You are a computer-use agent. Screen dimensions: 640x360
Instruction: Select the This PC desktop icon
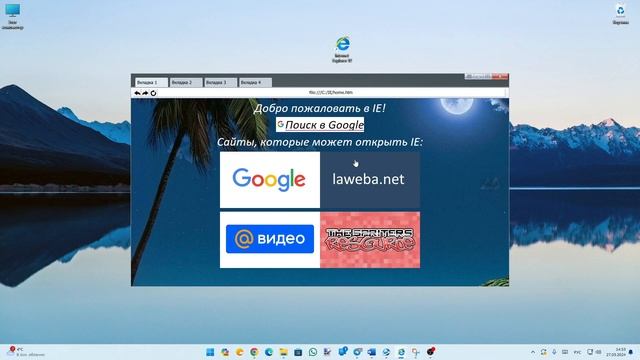pyautogui.click(x=12, y=17)
